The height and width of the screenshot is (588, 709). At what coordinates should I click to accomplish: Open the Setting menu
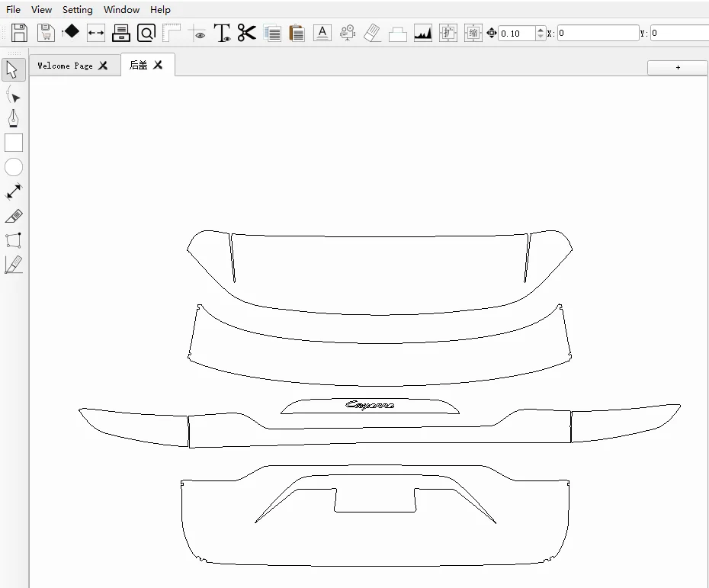[77, 10]
